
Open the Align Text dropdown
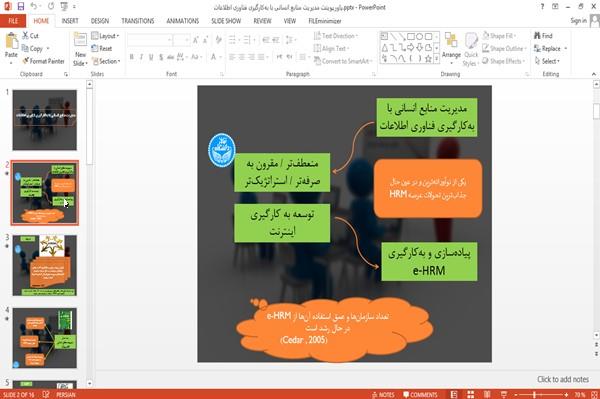point(331,49)
